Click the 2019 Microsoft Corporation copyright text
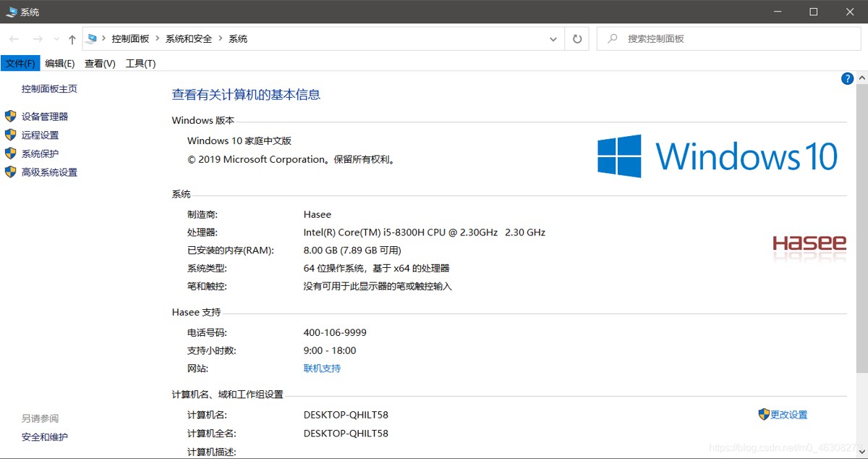868x459 pixels. [292, 160]
